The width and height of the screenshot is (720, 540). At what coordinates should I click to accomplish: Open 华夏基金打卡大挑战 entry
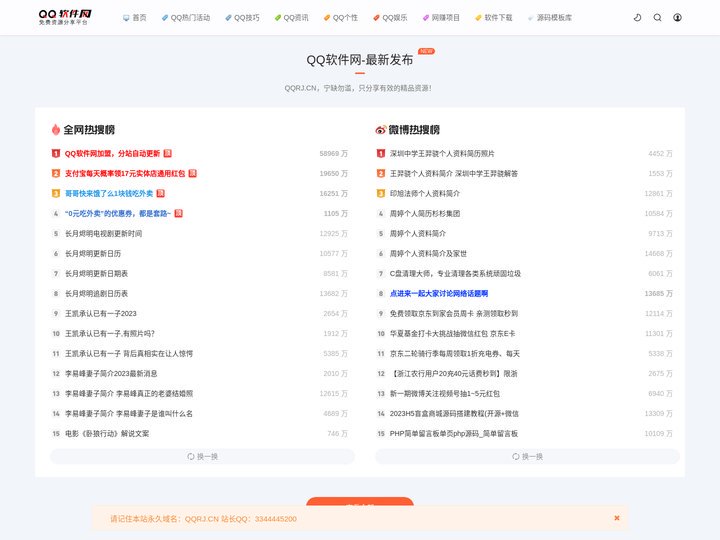coord(452,333)
